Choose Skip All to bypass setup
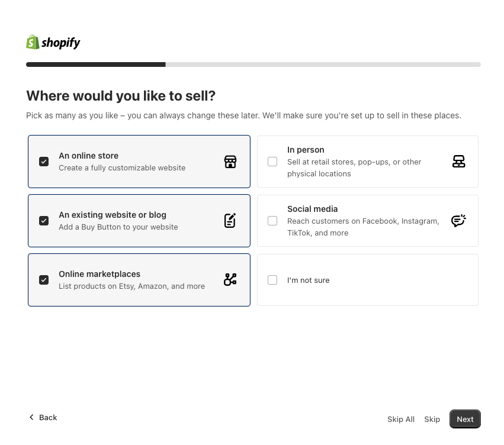Viewport: 504px width, 445px height. [x=401, y=419]
